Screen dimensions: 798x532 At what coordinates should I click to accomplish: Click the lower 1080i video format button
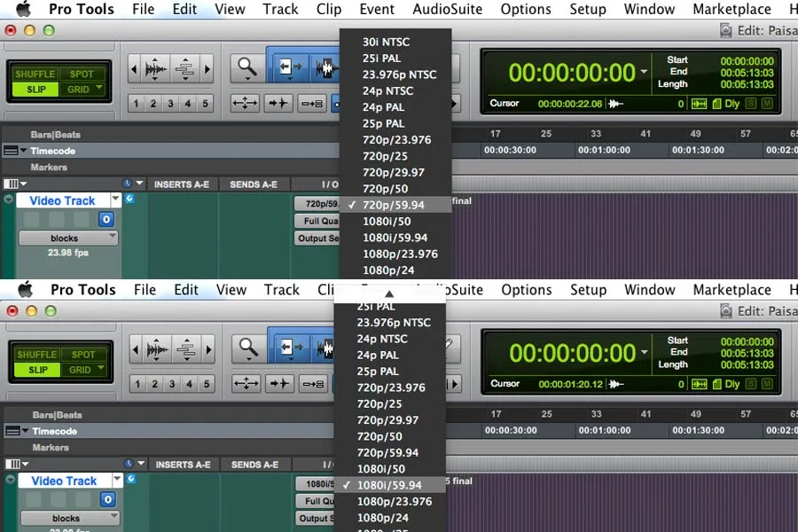(315, 483)
